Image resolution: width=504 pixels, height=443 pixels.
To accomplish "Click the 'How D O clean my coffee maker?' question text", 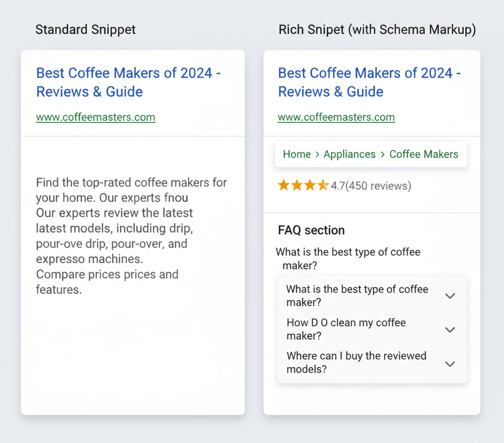I will (x=346, y=329).
